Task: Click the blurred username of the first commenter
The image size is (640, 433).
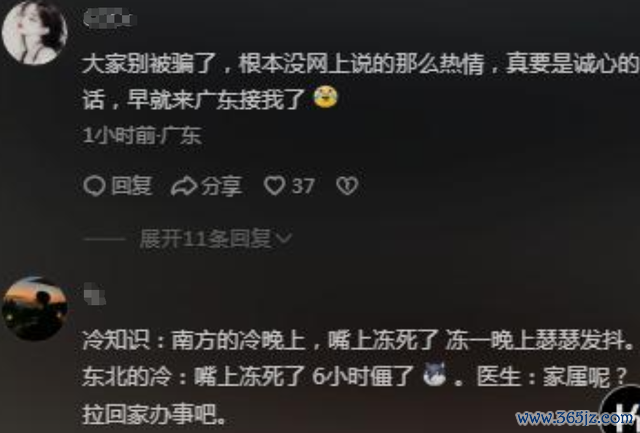Action: pyautogui.click(x=110, y=19)
